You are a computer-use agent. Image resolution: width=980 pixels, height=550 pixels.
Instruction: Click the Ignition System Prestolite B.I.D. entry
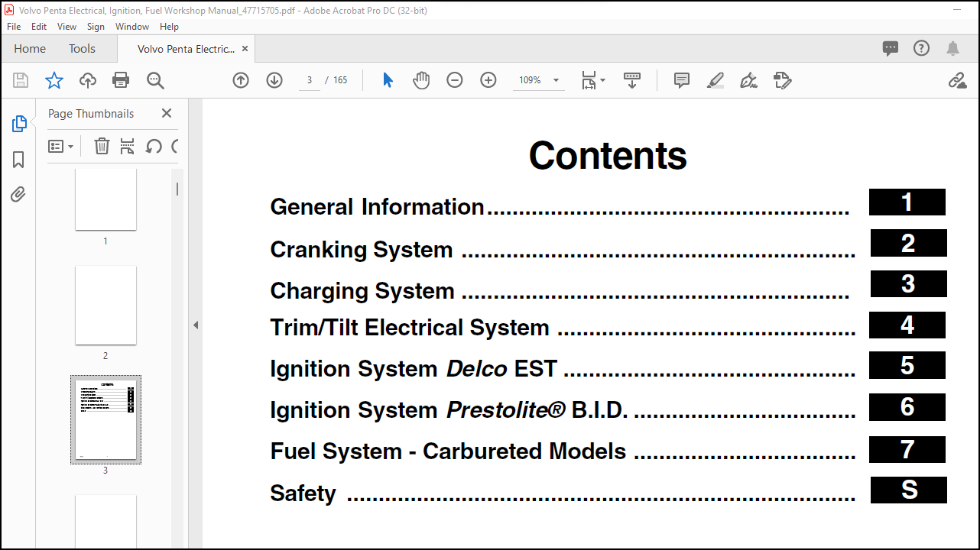563,410
